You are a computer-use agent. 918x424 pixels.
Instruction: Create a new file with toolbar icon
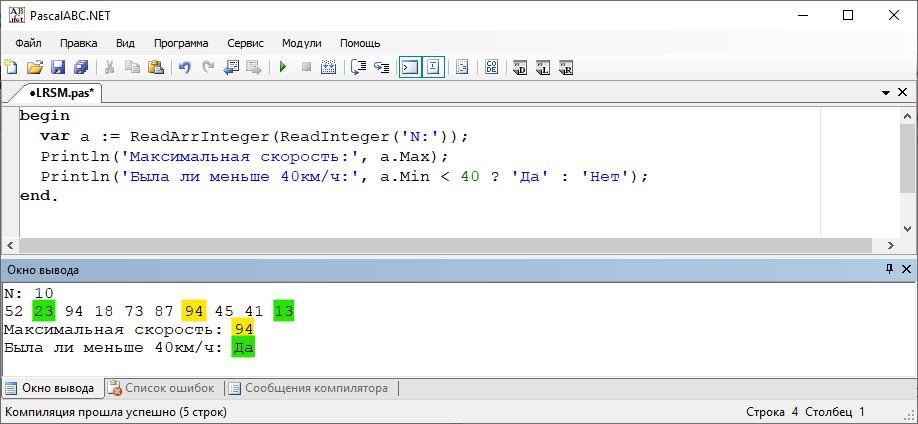[10, 67]
